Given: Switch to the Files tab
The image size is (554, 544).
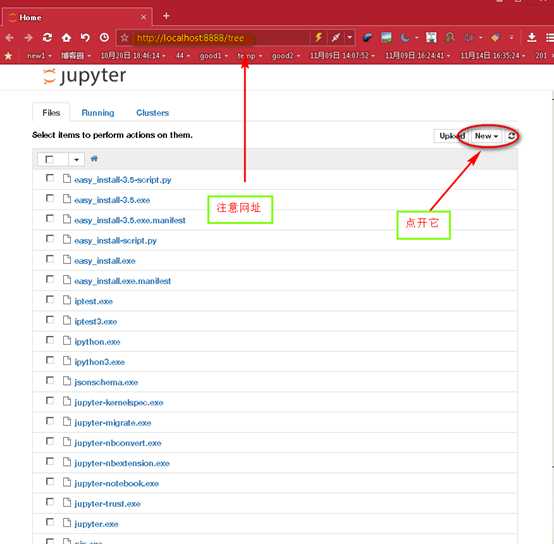Looking at the screenshot, I should point(51,113).
